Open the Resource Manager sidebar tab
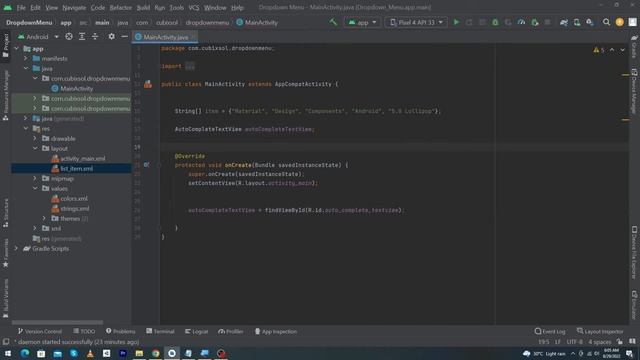Viewport: 640px width, 360px height. click(x=6, y=96)
